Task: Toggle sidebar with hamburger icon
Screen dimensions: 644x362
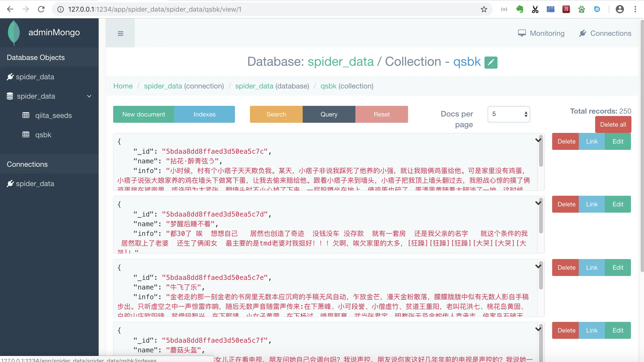Action: 120,33
